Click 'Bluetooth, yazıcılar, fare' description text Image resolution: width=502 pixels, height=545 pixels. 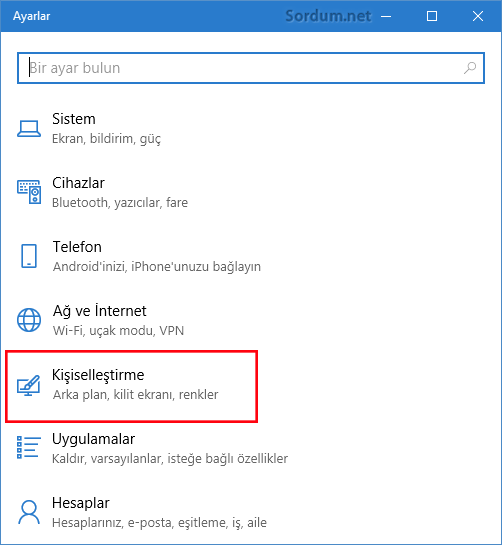120,203
